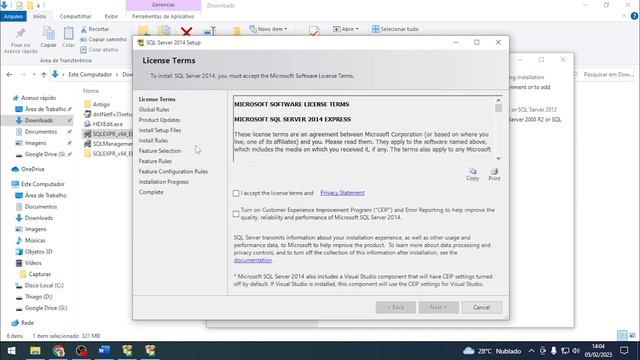
Task: Click the rename icon in the ribbon
Action: 210,31
